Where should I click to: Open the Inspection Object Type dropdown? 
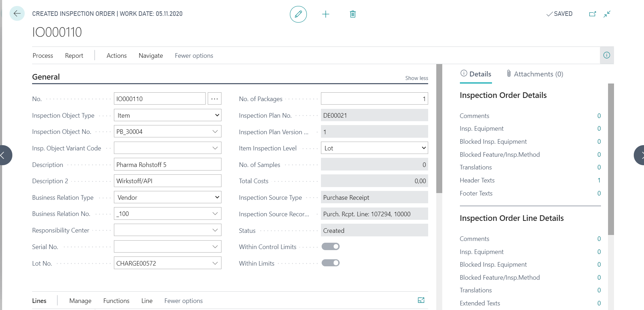pos(168,115)
